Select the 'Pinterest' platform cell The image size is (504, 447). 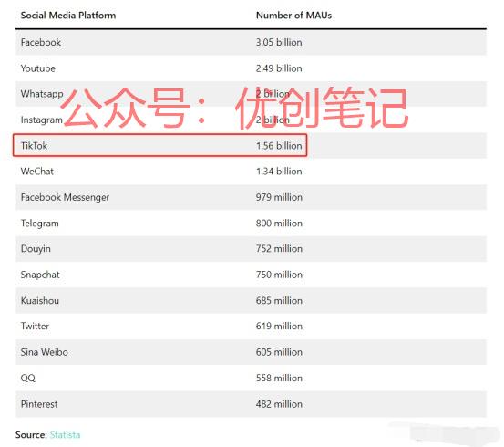tap(39, 404)
